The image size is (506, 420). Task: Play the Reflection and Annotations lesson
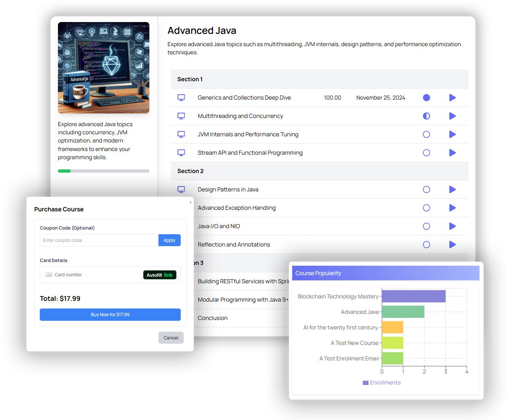click(452, 244)
